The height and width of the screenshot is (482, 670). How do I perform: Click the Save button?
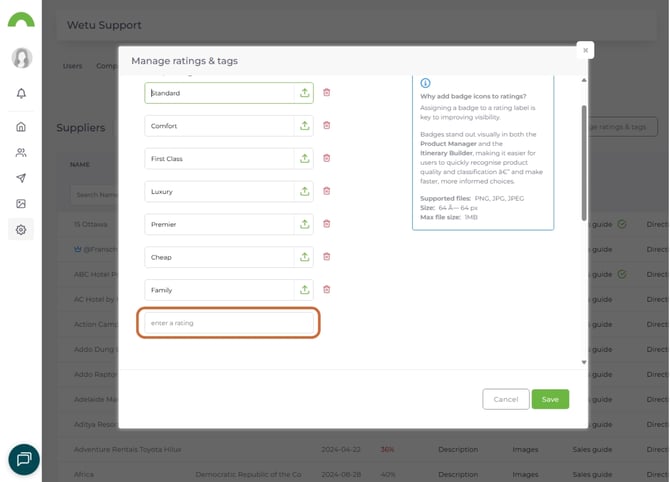(x=550, y=399)
